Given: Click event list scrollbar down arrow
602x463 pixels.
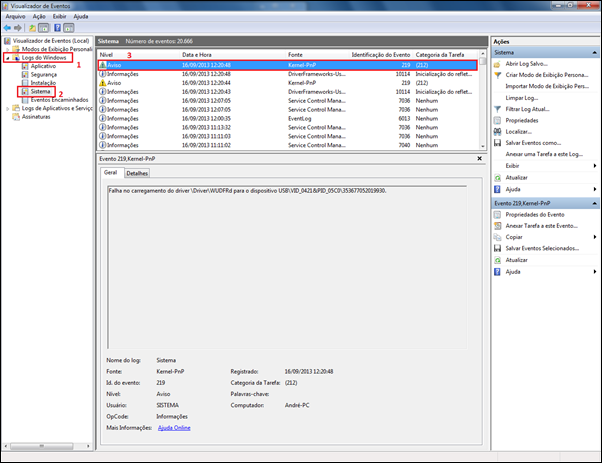Looking at the screenshot, I should click(x=483, y=146).
